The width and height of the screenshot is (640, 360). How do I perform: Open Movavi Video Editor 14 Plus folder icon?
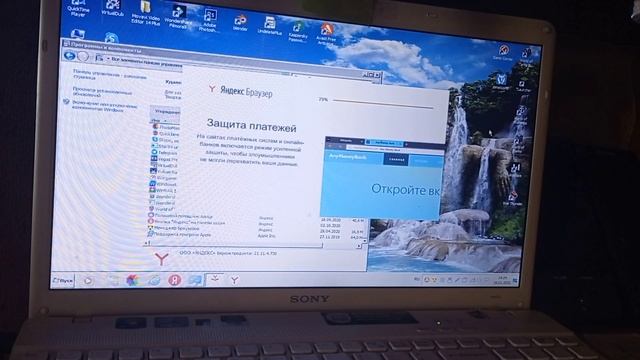[145, 12]
